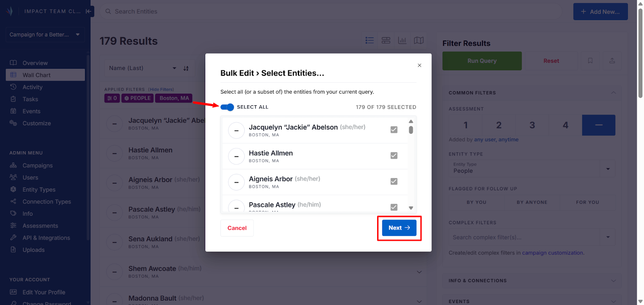Switch to the card view icon

pos(386,40)
